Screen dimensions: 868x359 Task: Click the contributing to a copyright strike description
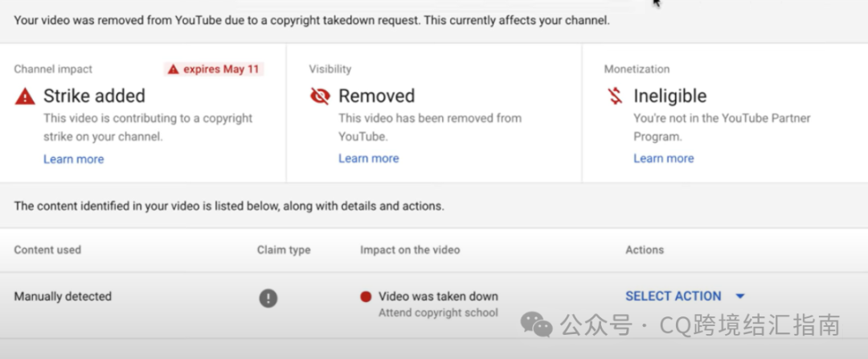click(148, 127)
